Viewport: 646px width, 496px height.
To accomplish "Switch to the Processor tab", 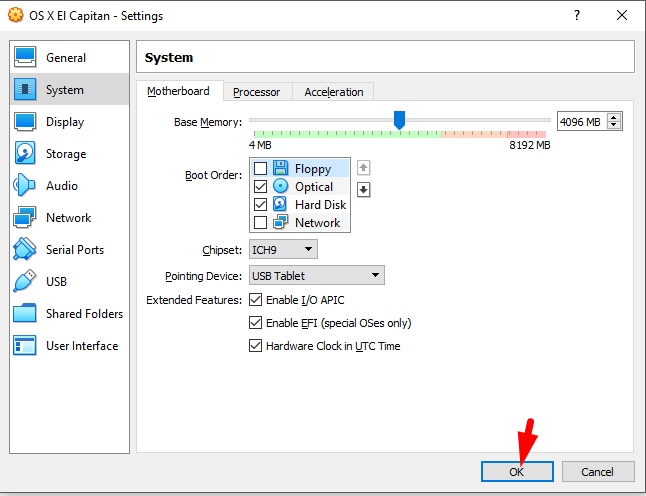I will coord(256,92).
